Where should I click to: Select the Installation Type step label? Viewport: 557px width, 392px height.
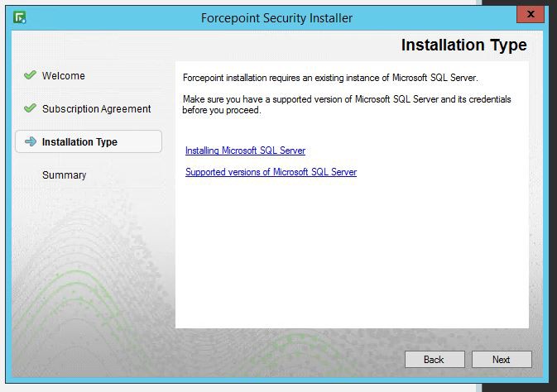click(x=79, y=142)
